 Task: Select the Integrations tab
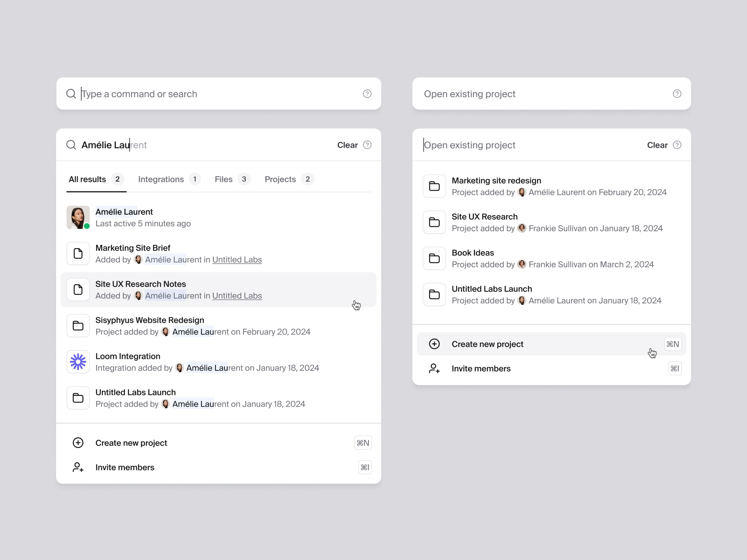160,179
